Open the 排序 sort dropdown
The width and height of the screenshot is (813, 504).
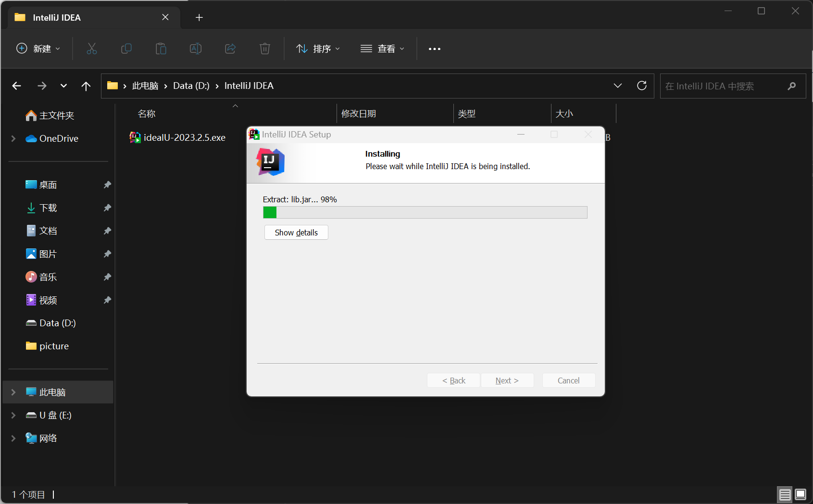point(318,49)
